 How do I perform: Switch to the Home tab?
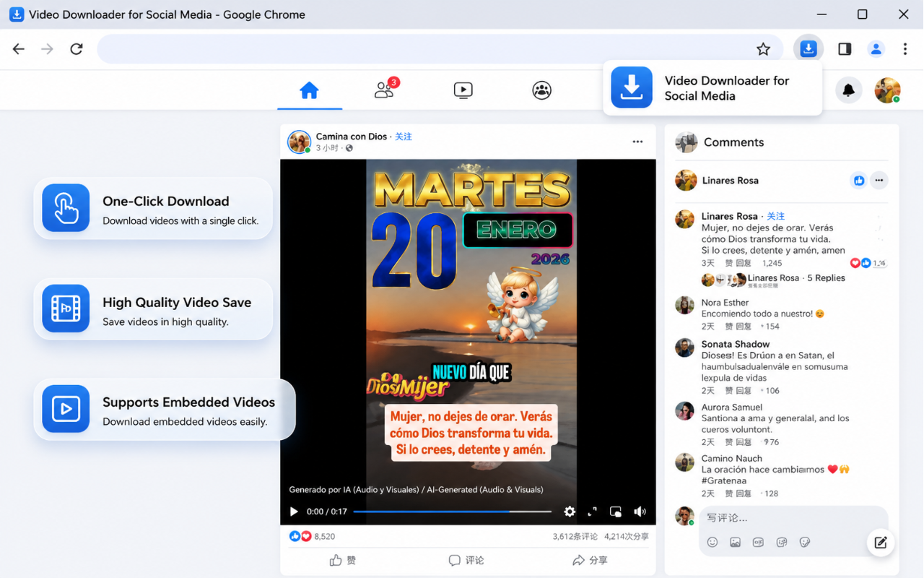point(309,90)
